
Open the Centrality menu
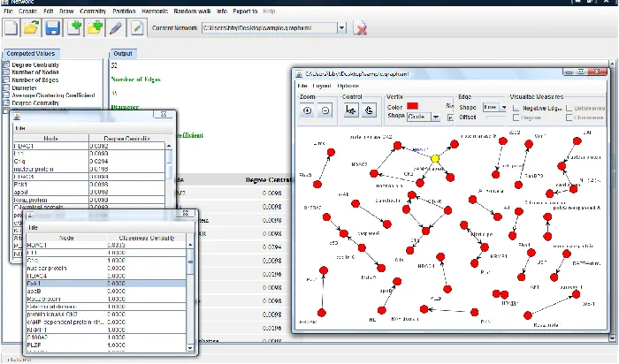point(93,11)
